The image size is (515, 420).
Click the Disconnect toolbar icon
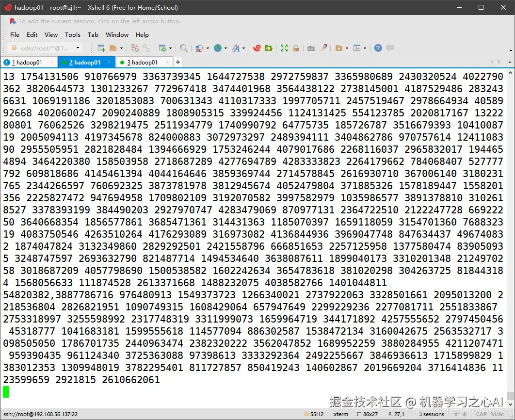[x=135, y=48]
